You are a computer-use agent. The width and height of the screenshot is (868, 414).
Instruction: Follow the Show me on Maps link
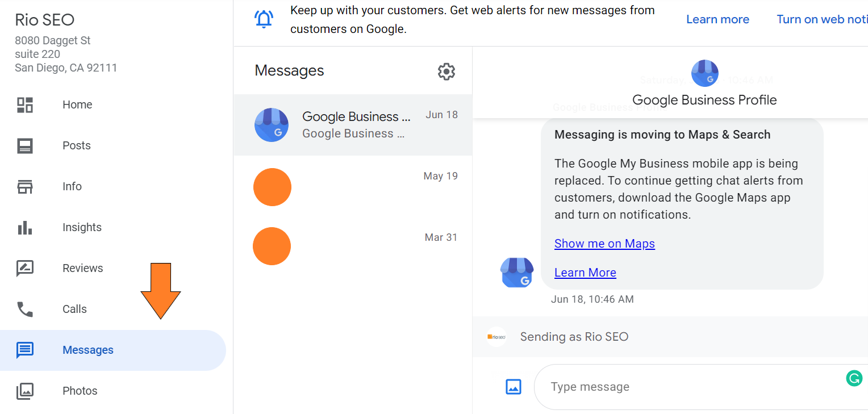pyautogui.click(x=604, y=244)
